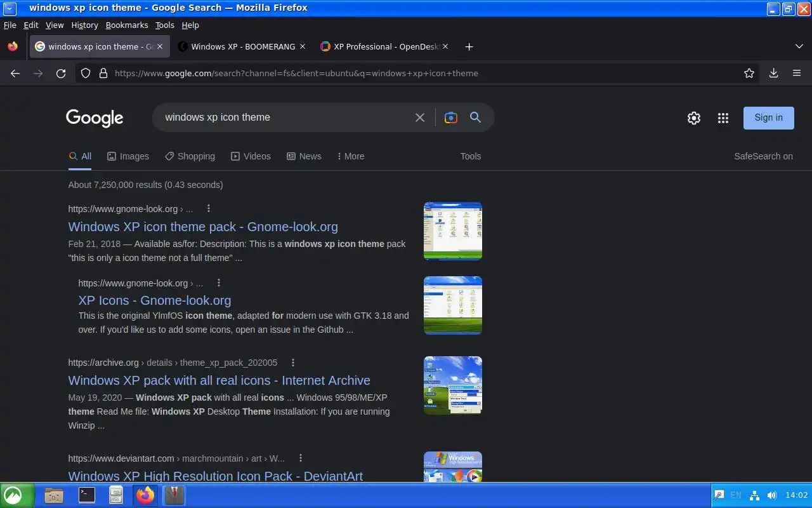Viewport: 812px width, 508px height.
Task: Open Windows XP icon theme pack link
Action: coord(203,227)
